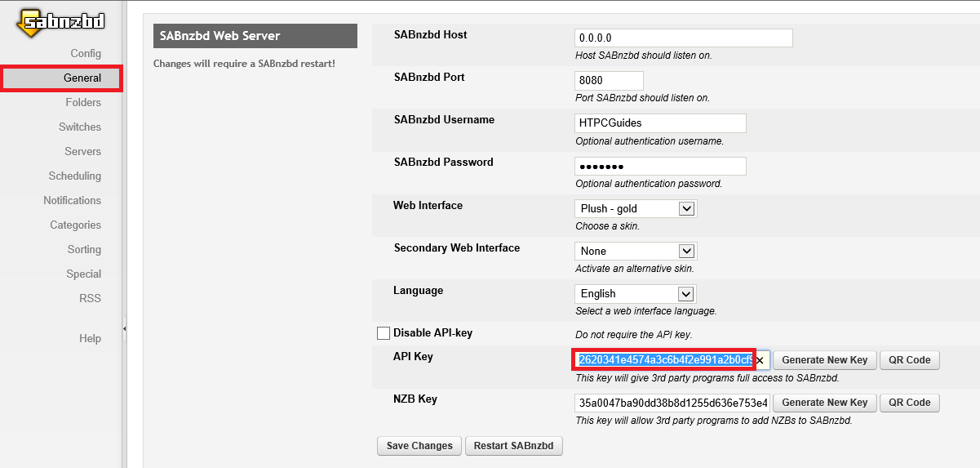
Task: Go to the Folders settings page
Action: point(83,103)
